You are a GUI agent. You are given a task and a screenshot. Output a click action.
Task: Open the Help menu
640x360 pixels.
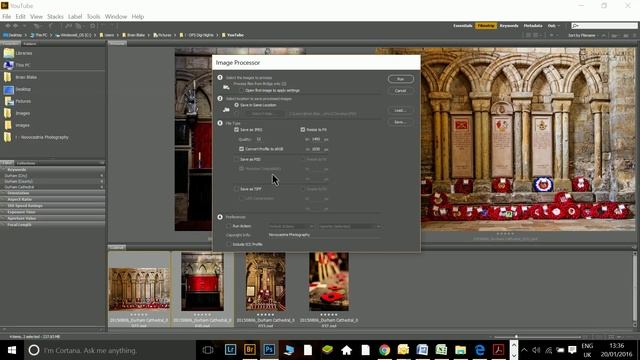click(x=138, y=16)
